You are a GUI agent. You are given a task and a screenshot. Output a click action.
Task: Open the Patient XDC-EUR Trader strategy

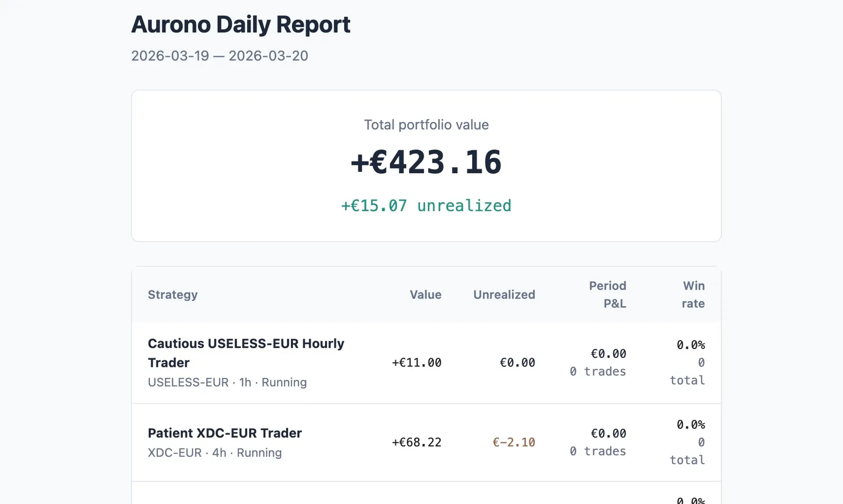[224, 433]
